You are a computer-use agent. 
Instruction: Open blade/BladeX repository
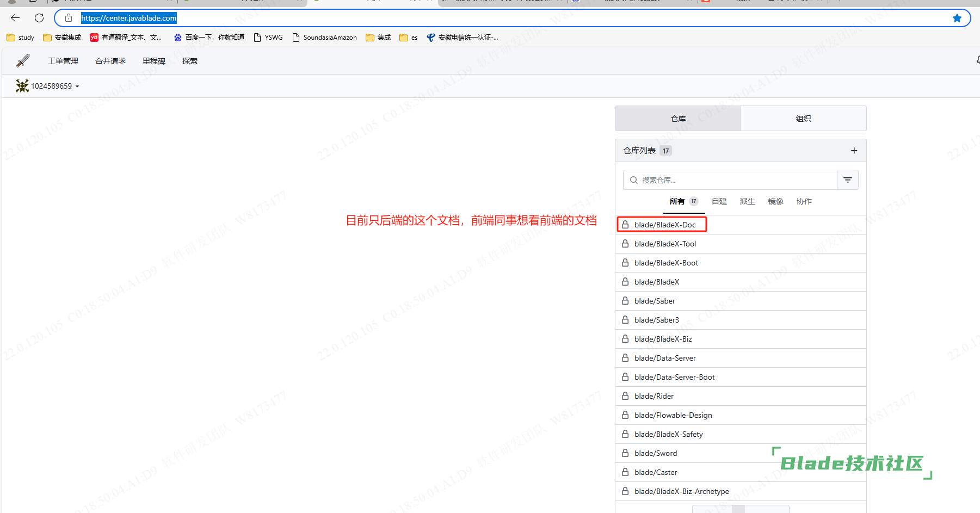pyautogui.click(x=657, y=282)
